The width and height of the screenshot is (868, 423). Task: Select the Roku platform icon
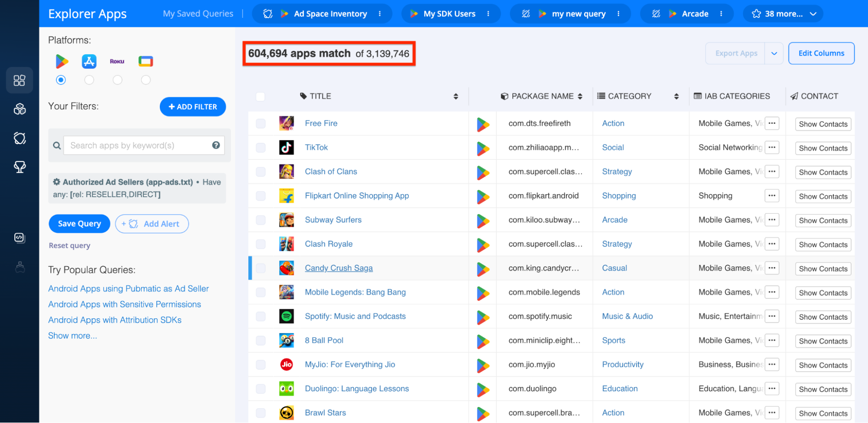[117, 62]
